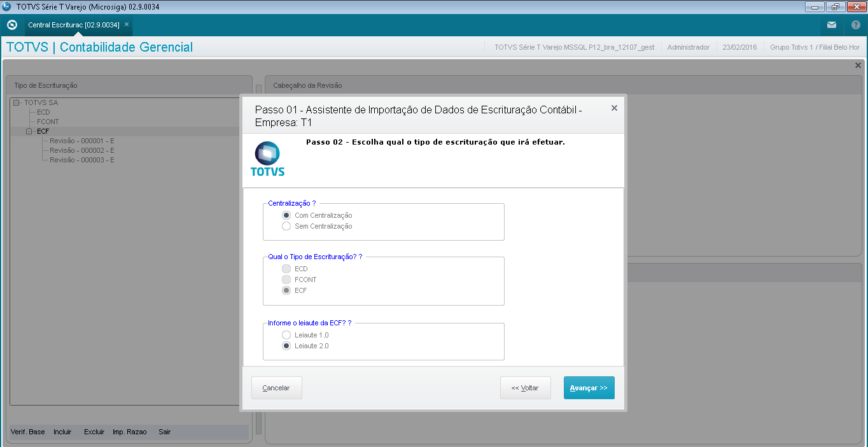Viewport: 868px width, 447px height.
Task: Click Grupo Totvs 1 / Filial label
Action: point(815,47)
